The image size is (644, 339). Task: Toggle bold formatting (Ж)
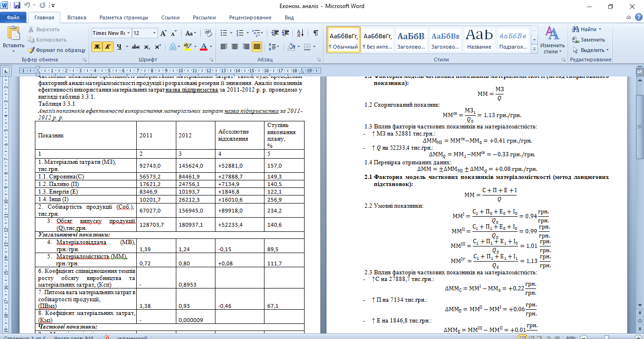coord(97,47)
